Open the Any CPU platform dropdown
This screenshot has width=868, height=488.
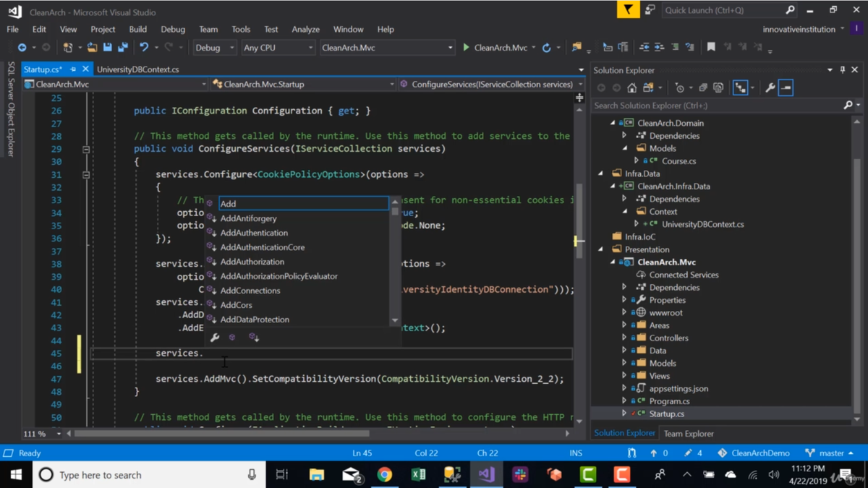278,48
